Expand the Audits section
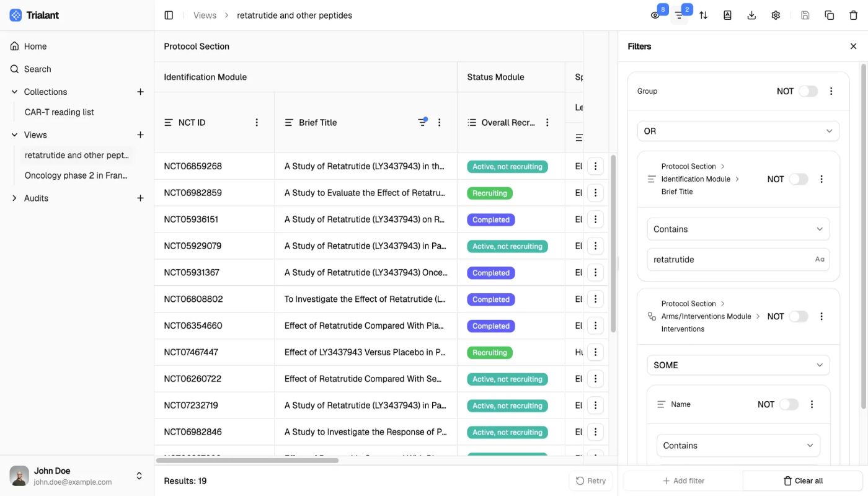The height and width of the screenshot is (496, 868). 14,198
